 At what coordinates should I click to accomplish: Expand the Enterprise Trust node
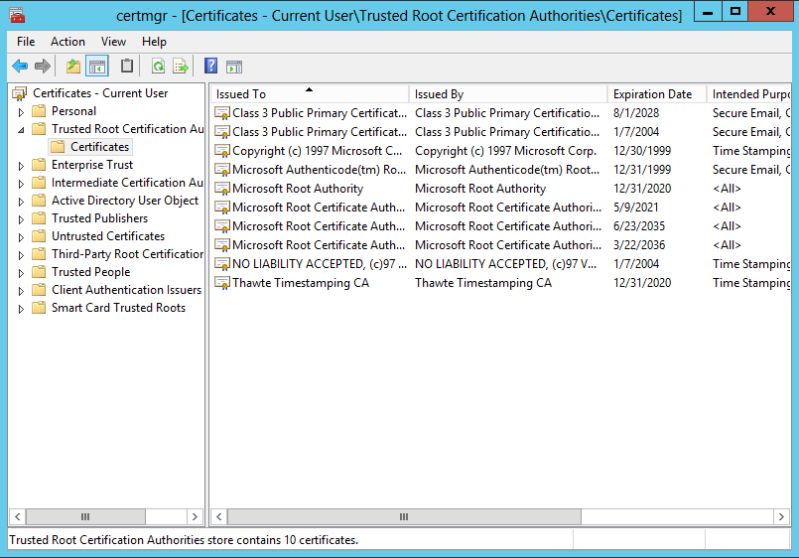point(21,166)
